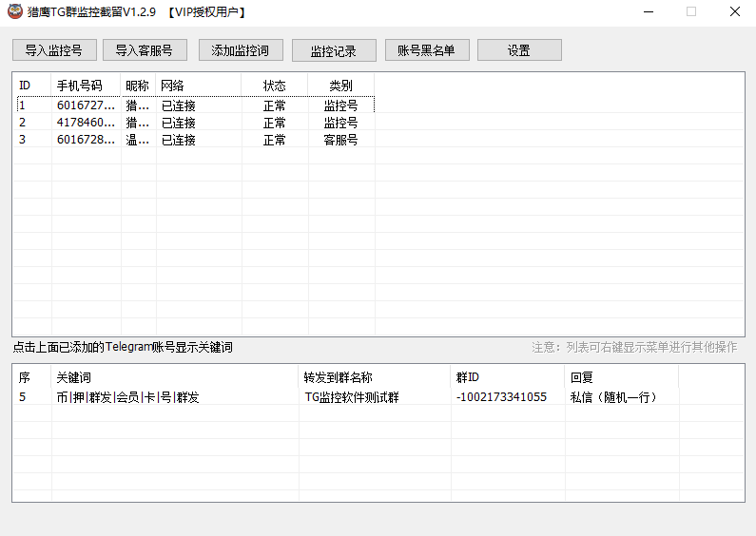Image resolution: width=756 pixels, height=536 pixels.
Task: Open 设置 settings
Action: click(x=519, y=50)
